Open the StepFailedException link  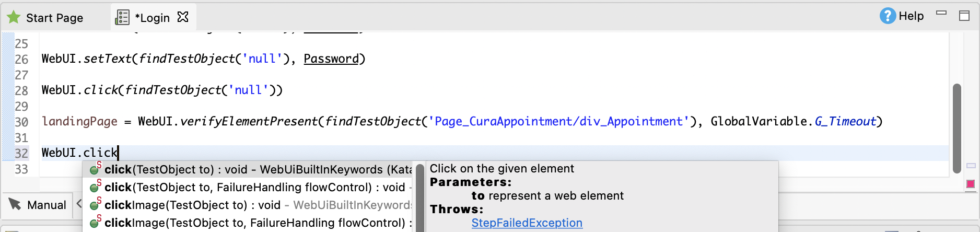coord(527,223)
